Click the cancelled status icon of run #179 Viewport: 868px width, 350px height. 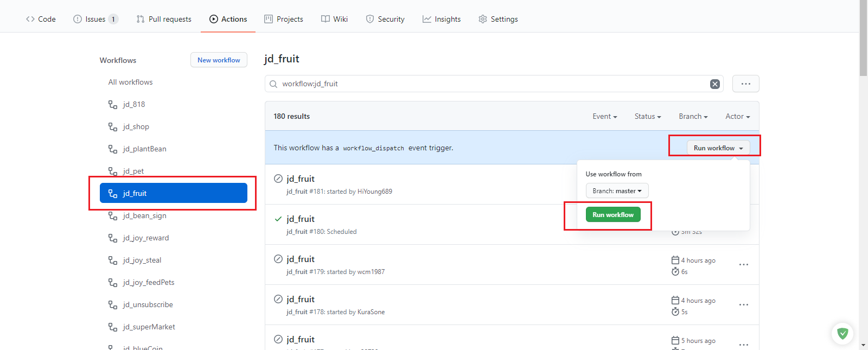pyautogui.click(x=278, y=259)
